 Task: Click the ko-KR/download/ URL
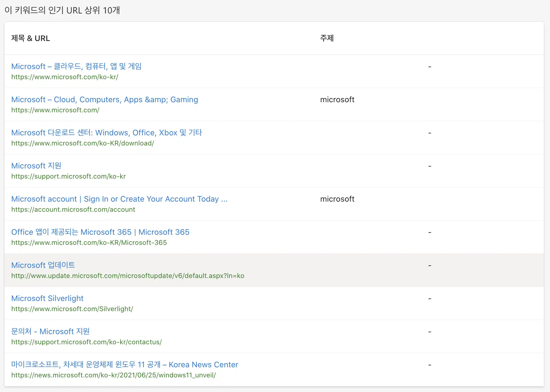coord(83,143)
